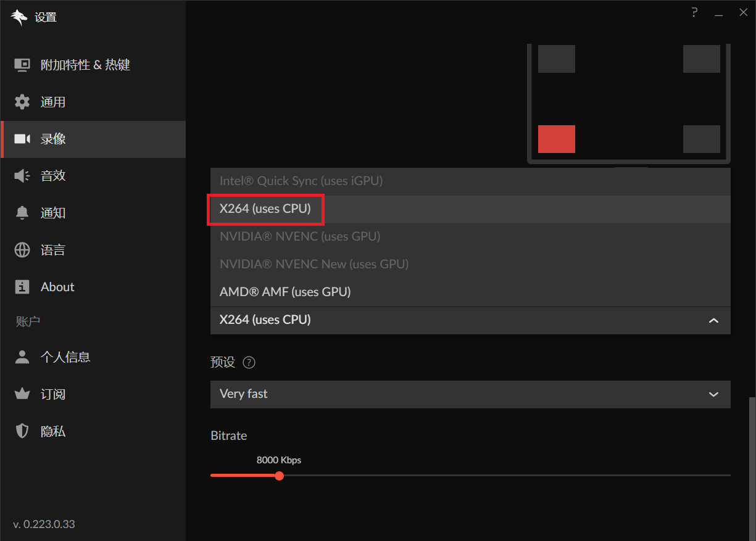Choose AMD® AMF (uses GPU) encoder option
The height and width of the screenshot is (541, 756).
pyautogui.click(x=285, y=292)
